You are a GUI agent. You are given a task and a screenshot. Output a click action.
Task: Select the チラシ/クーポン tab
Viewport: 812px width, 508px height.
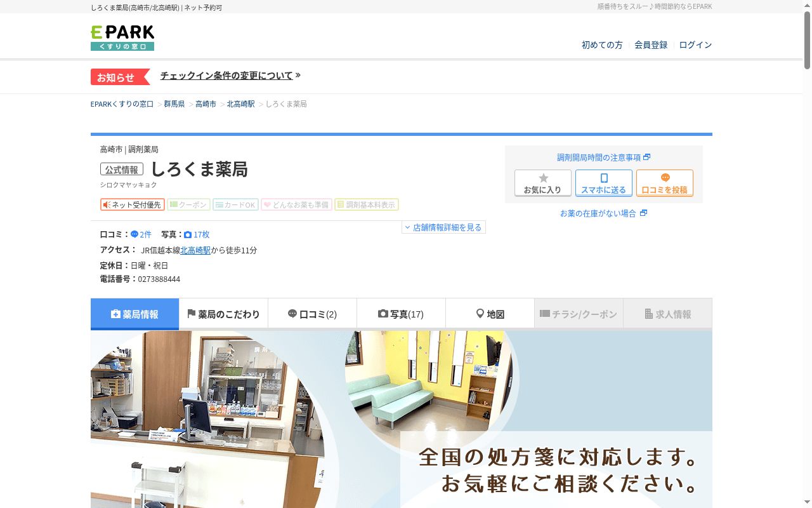coord(579,314)
